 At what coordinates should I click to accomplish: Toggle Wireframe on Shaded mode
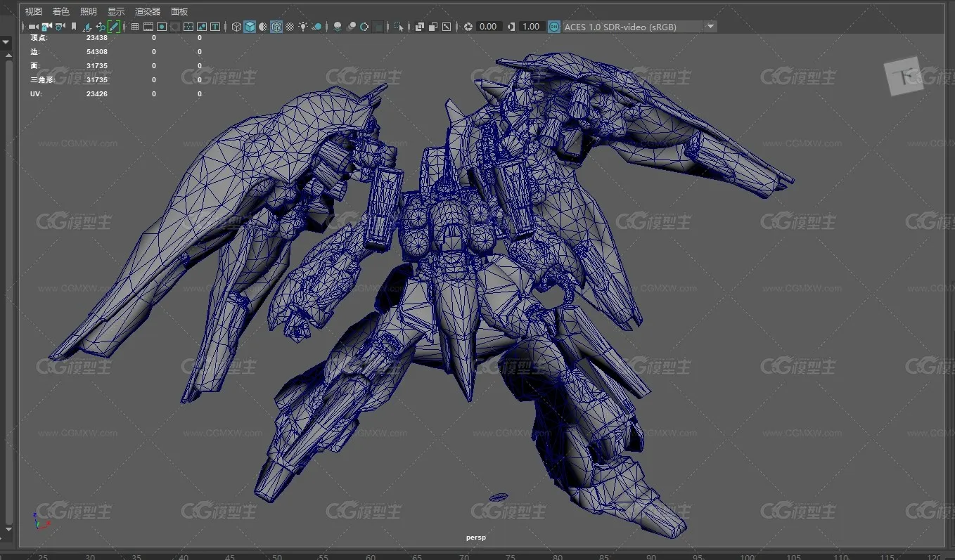(x=276, y=27)
